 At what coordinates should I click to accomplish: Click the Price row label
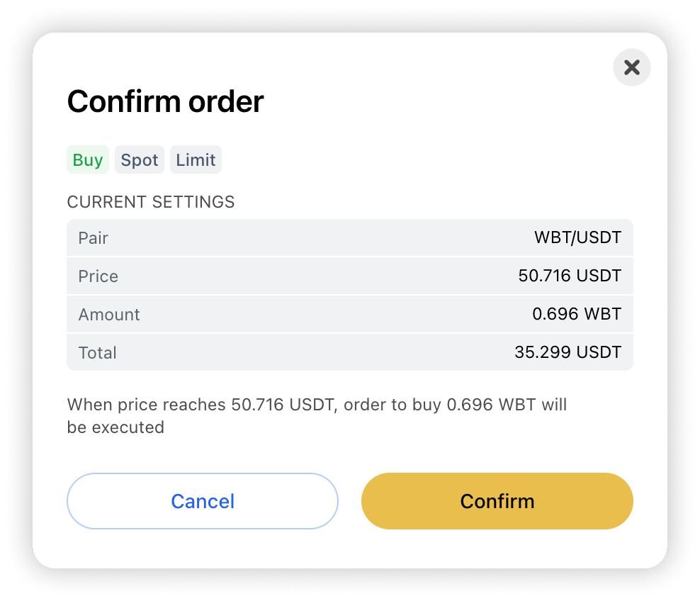coord(98,276)
